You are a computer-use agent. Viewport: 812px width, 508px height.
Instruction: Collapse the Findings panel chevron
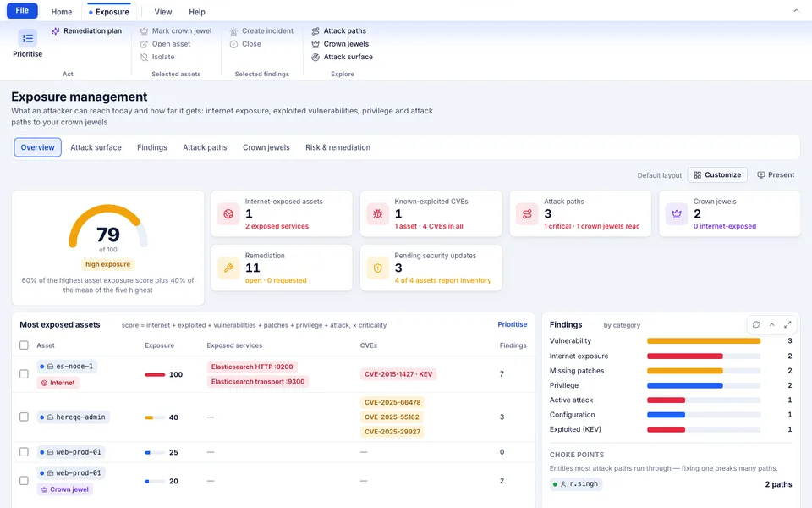coord(771,324)
